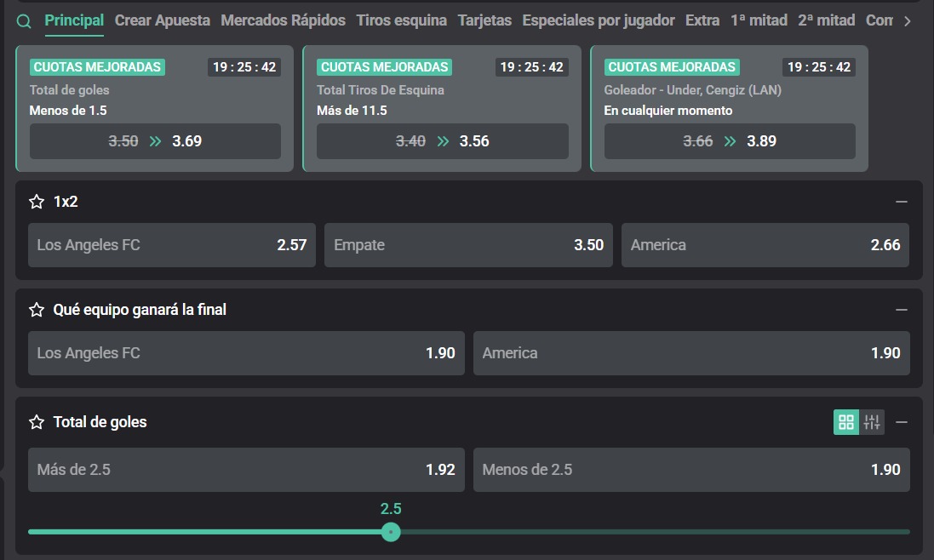This screenshot has width=934, height=560.
Task: Choose America to win the final 1.90
Action: [691, 353]
